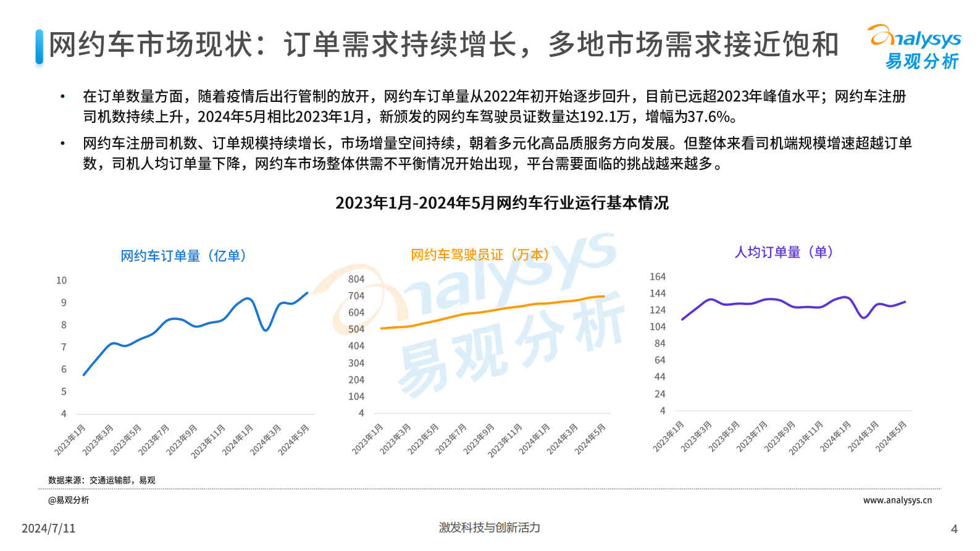Click the page number 4
Image resolution: width=980 pixels, height=551 pixels.
pos(954,529)
